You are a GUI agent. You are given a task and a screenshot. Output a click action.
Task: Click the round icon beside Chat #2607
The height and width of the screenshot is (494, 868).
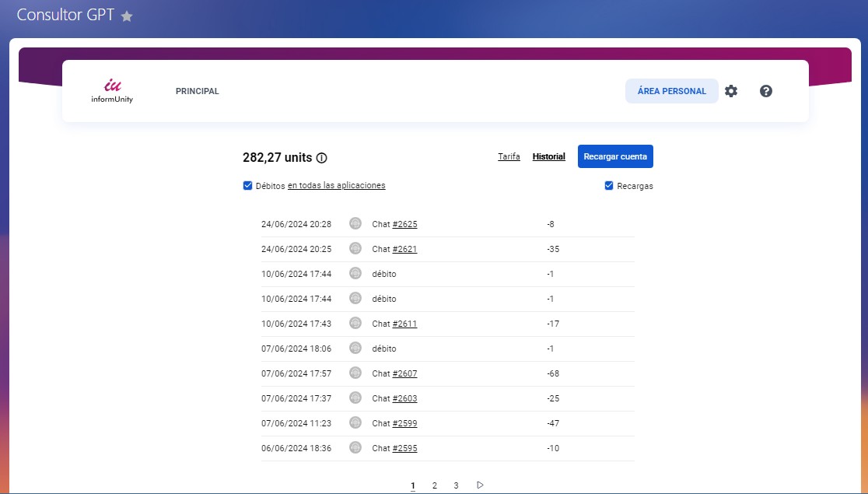click(x=355, y=373)
